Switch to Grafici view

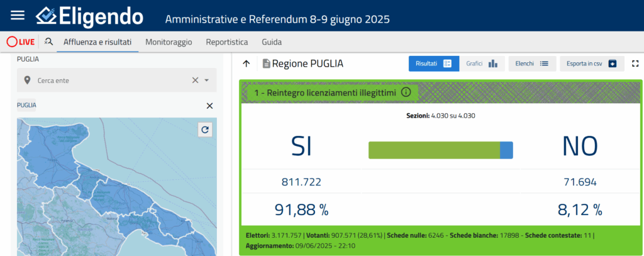click(x=482, y=64)
